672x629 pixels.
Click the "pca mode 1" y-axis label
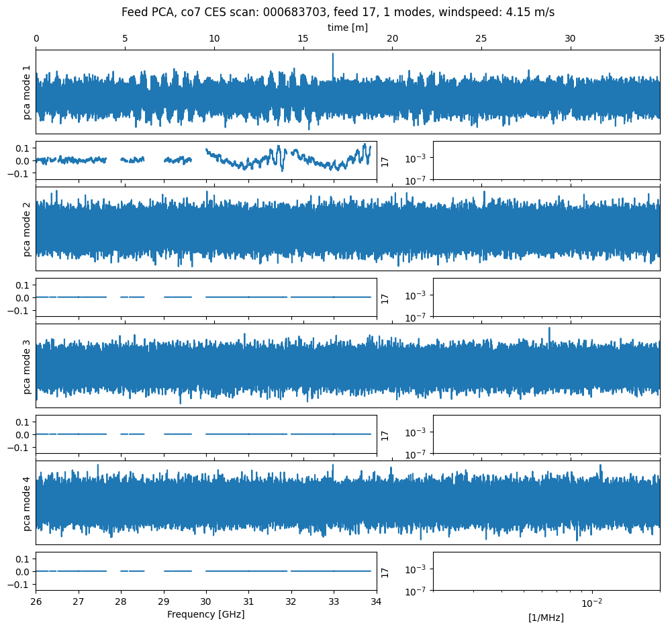coord(28,92)
